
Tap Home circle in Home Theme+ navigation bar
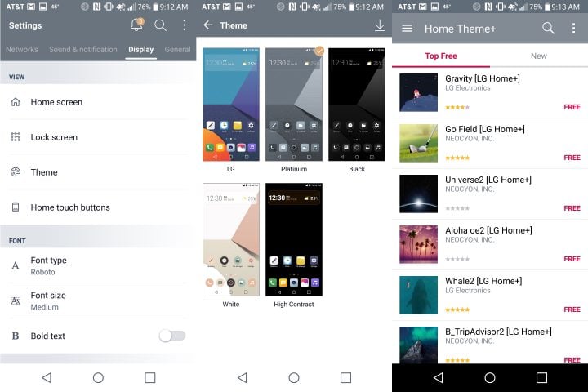490,378
